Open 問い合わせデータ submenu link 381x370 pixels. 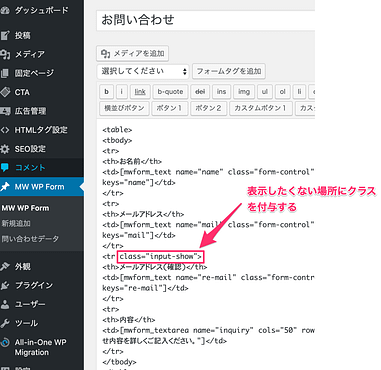[x=30, y=239]
